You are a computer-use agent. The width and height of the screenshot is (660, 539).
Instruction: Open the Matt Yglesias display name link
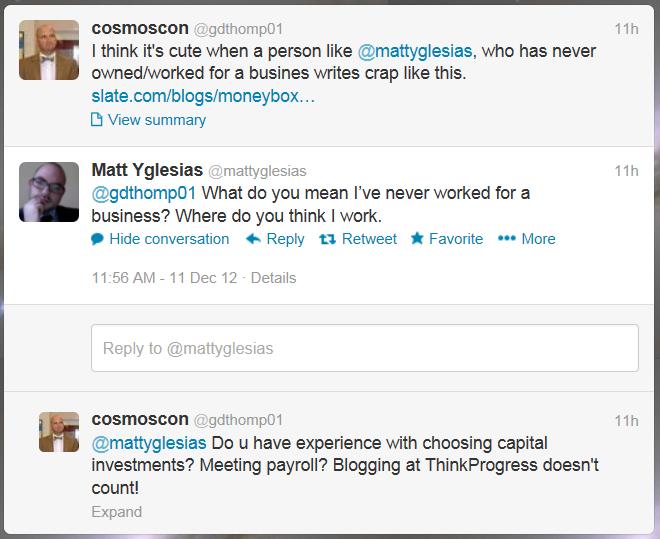(x=146, y=171)
